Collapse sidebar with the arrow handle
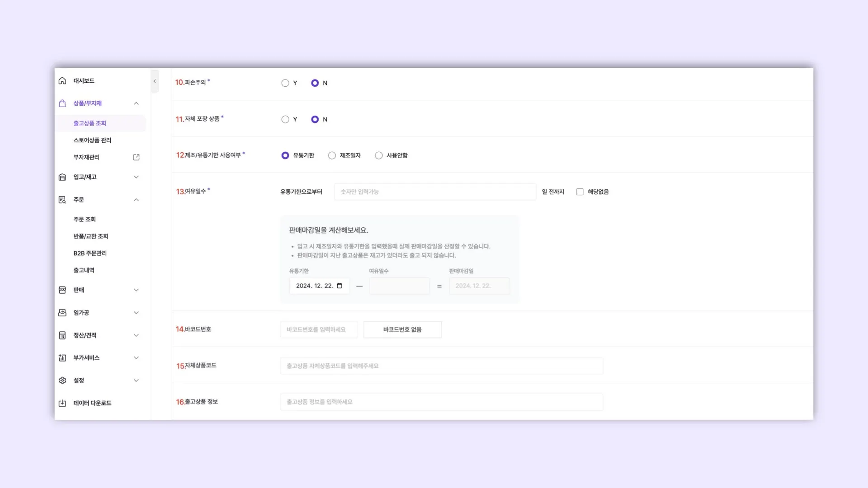The image size is (868, 488). pos(155,81)
